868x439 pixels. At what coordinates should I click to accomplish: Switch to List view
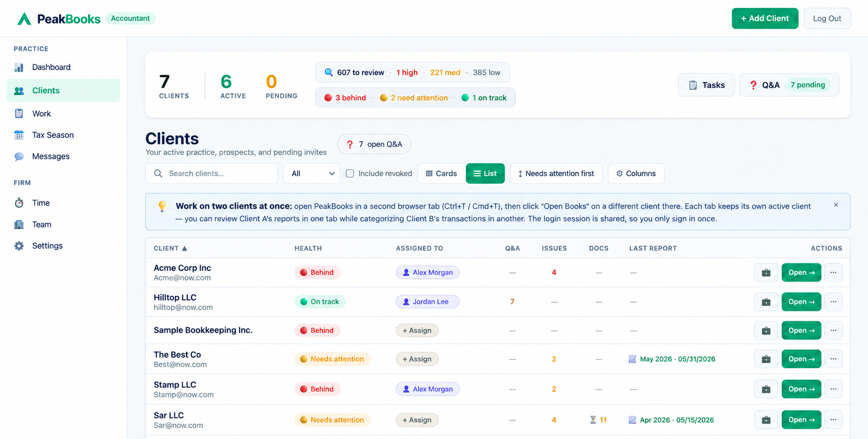pos(485,174)
